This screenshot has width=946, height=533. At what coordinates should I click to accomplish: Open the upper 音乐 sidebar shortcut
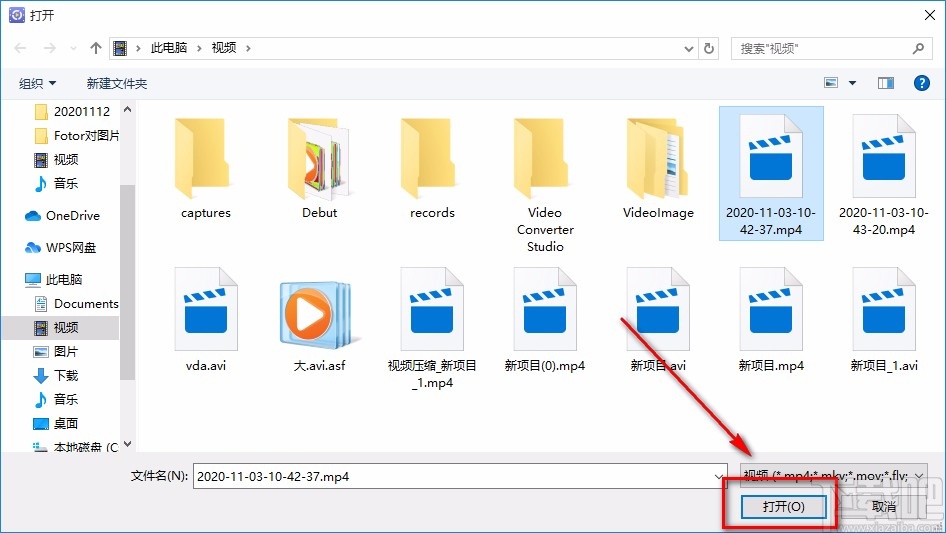[57, 183]
